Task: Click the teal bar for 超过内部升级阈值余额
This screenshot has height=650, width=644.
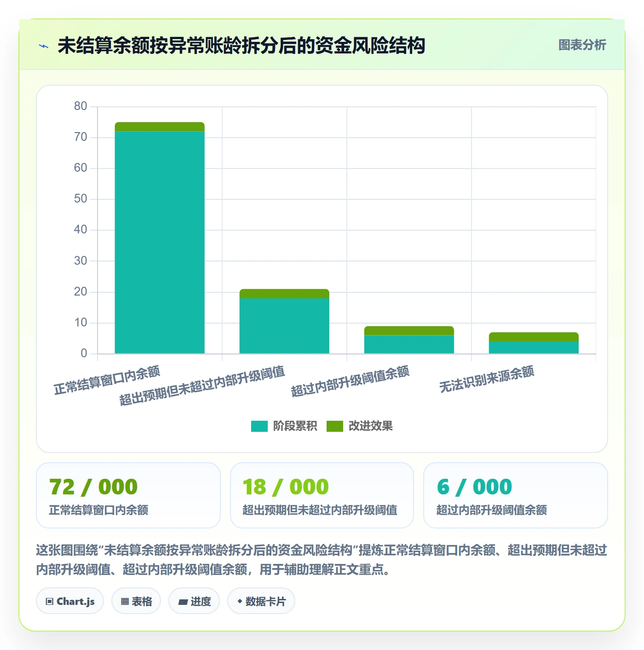Action: [409, 344]
